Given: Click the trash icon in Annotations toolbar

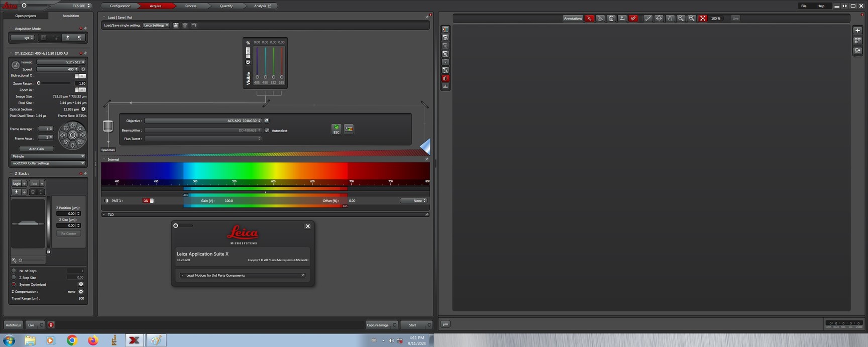Looking at the screenshot, I should tap(611, 18).
